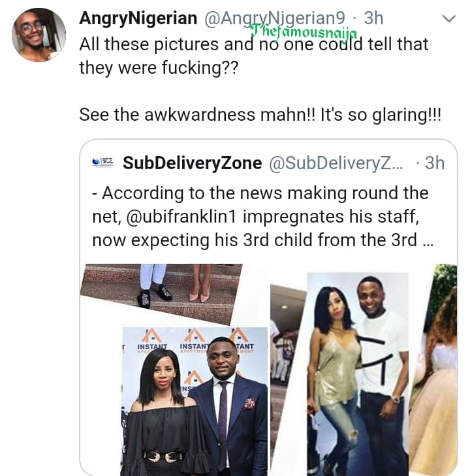Click the main tweet's 3h timestamp
The height and width of the screenshot is (476, 470).
[373, 18]
